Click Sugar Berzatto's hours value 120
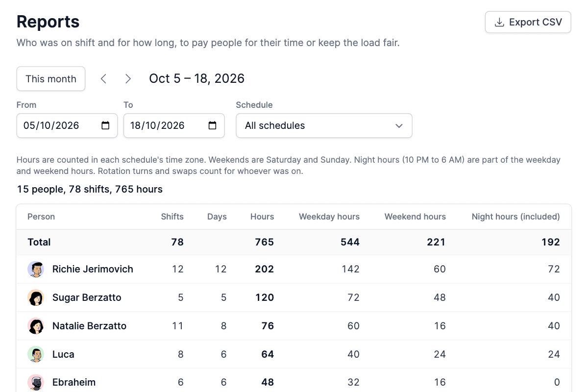This screenshot has height=392, width=588. pos(265,297)
